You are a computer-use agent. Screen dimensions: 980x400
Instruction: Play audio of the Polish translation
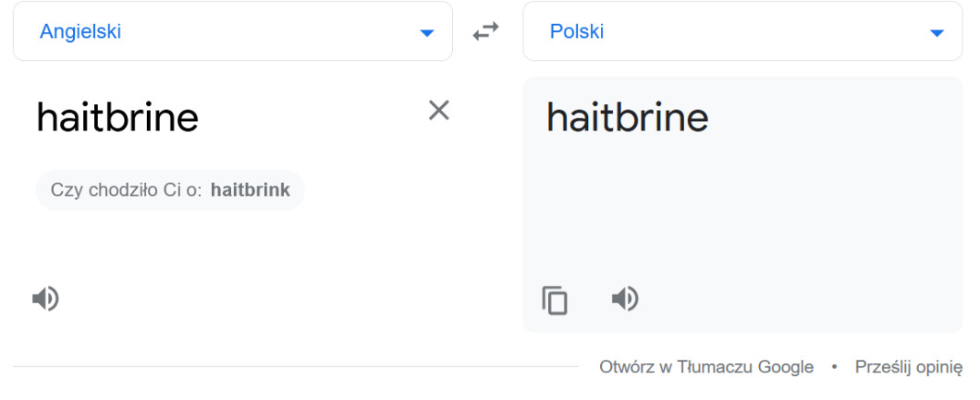(x=625, y=298)
